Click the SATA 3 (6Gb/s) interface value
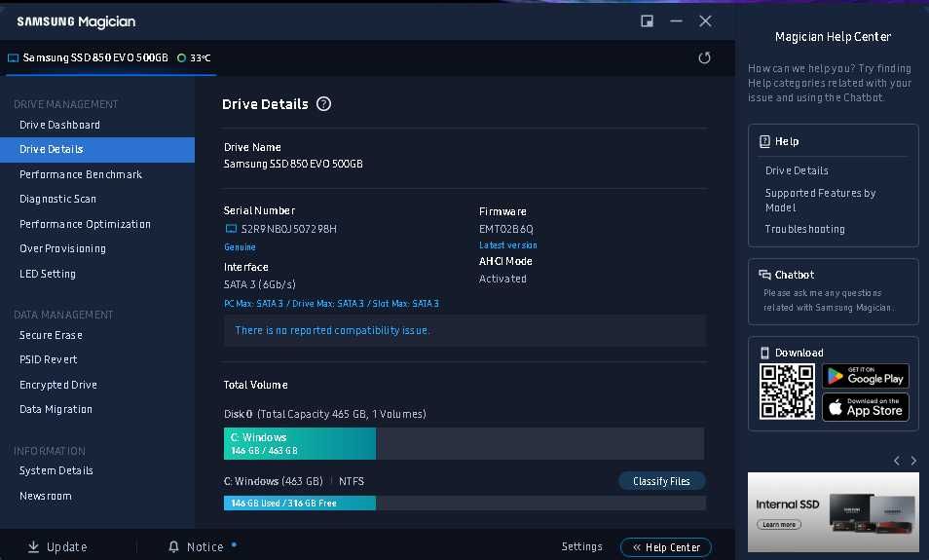The width and height of the screenshot is (929, 560). tap(259, 284)
